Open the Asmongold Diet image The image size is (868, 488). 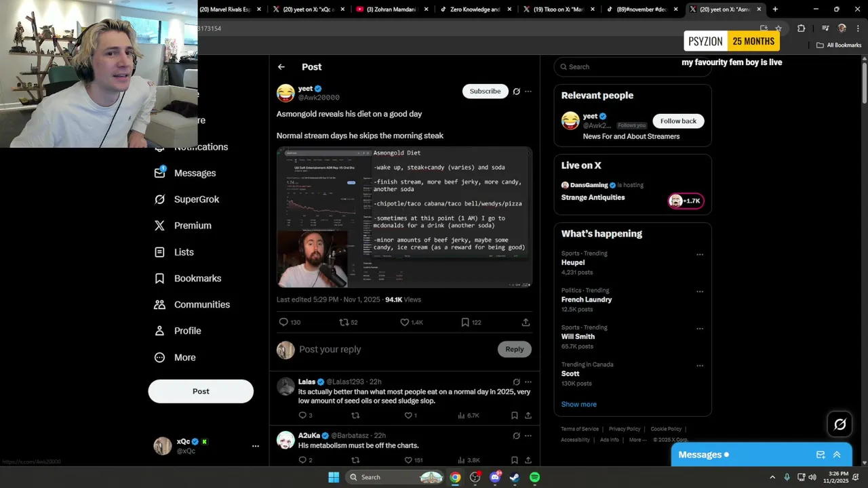point(404,217)
